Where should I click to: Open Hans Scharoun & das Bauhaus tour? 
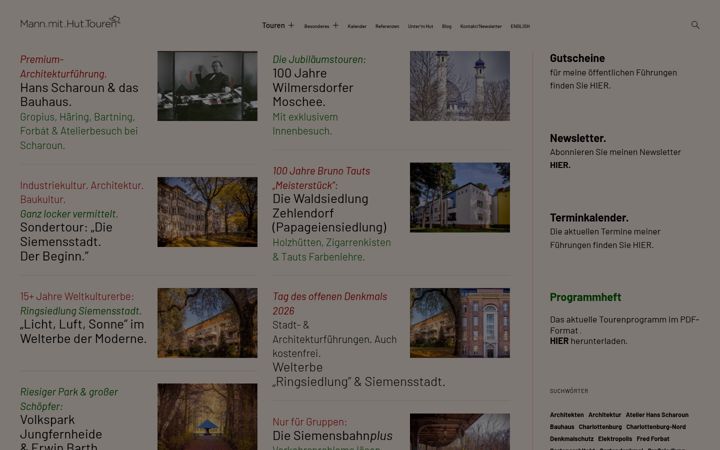coord(79,95)
